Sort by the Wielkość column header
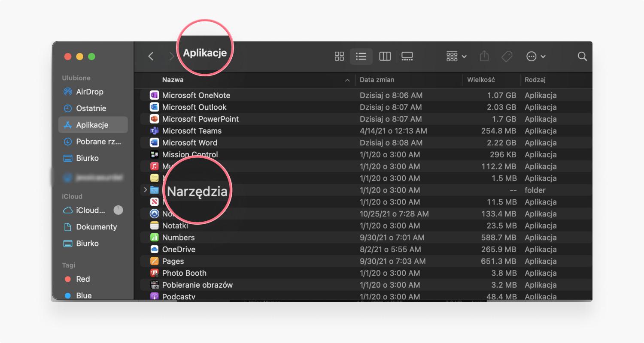The height and width of the screenshot is (343, 644). coord(481,80)
